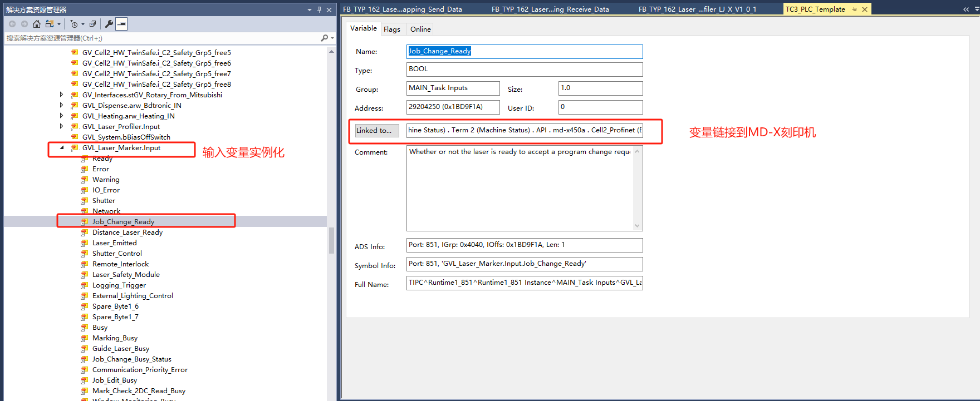Click icon beside Marking_Busy variable
This screenshot has height=401, width=980.
point(85,338)
